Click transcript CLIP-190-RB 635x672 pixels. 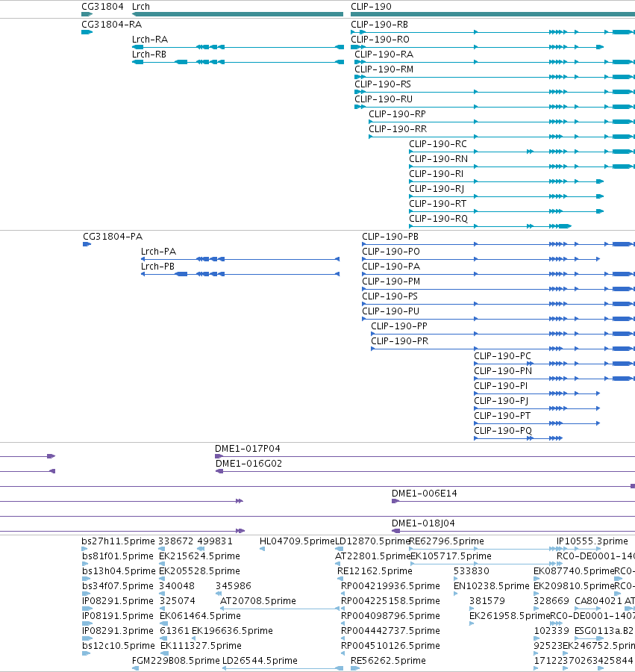tap(379, 25)
